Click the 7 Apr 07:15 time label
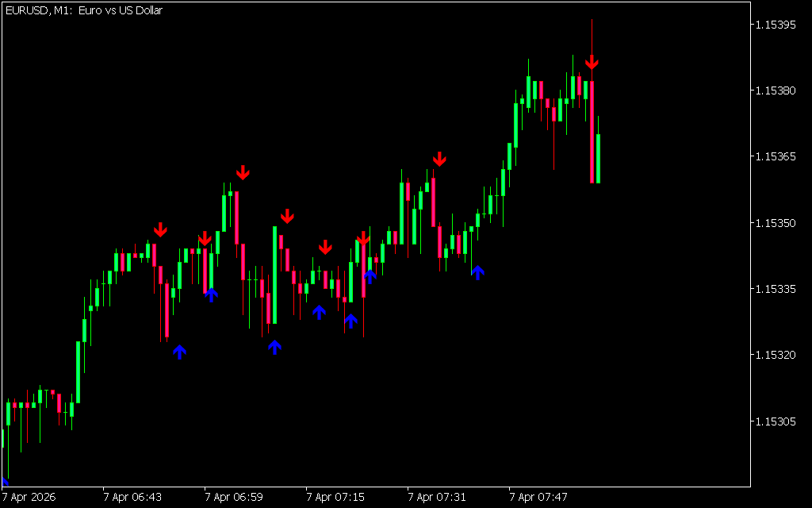 (335, 498)
